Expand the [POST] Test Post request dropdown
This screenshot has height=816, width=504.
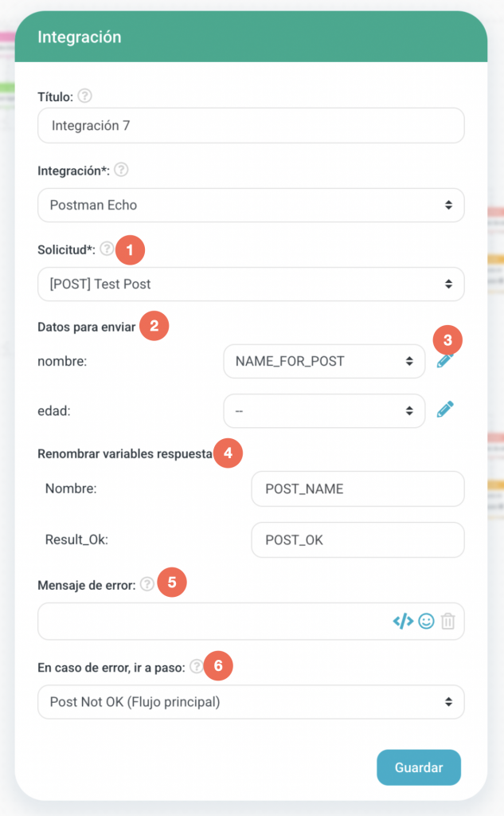(251, 284)
